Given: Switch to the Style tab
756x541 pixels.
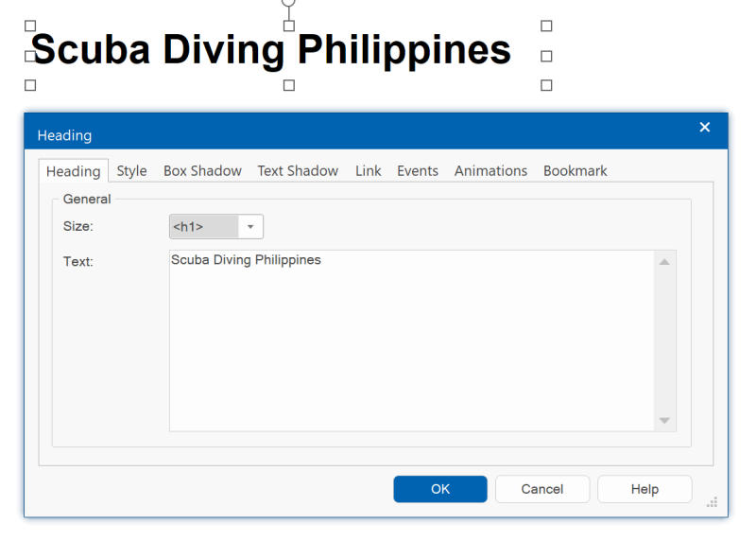Looking at the screenshot, I should pyautogui.click(x=131, y=171).
